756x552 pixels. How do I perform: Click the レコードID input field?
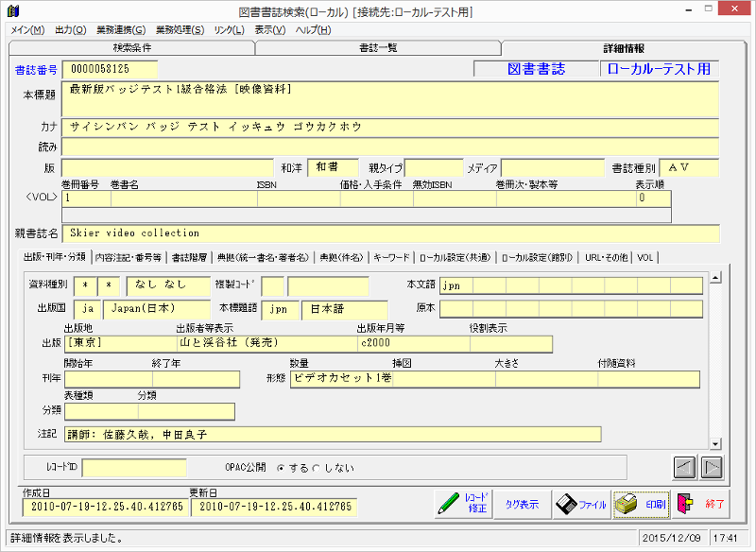(134, 468)
